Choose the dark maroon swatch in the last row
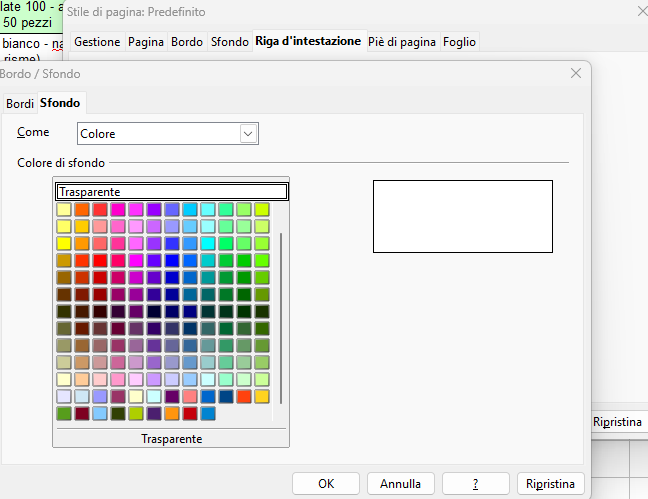This screenshot has width=648, height=499. point(82,413)
